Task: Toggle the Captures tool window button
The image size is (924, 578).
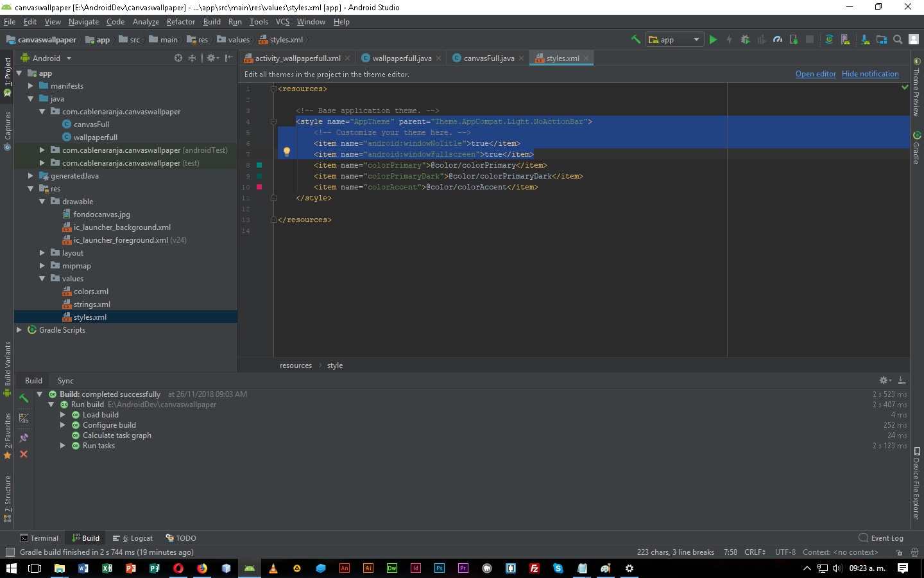Action: click(x=8, y=132)
